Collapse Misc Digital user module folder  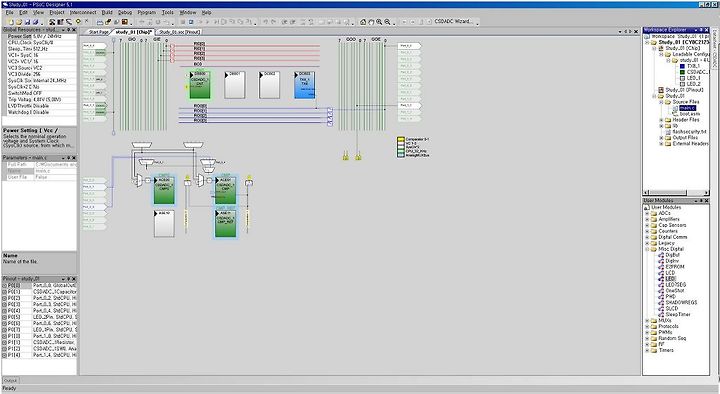click(647, 249)
